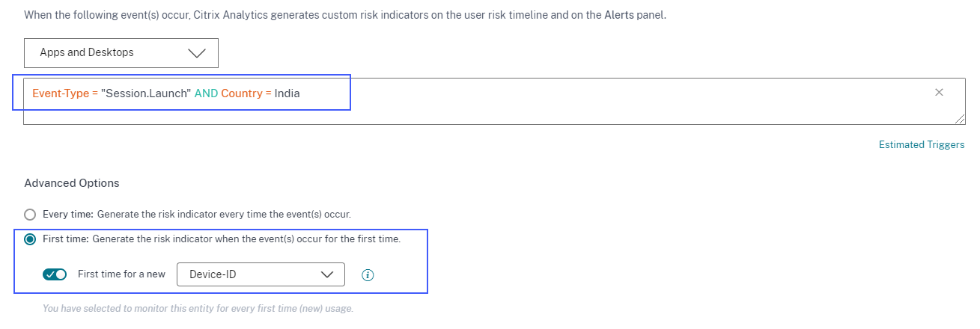The image size is (980, 329).
Task: Select the First time radio button
Action: [x=30, y=239]
